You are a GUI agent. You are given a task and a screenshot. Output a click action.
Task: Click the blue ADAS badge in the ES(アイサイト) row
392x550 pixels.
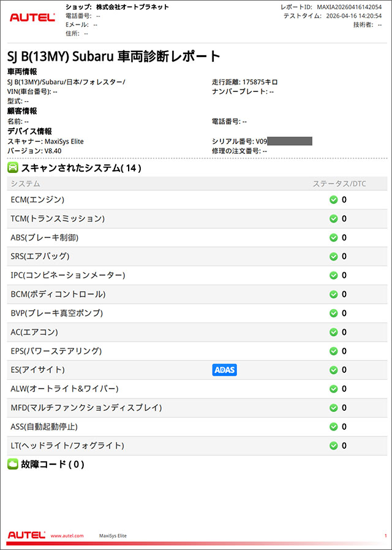[x=225, y=370]
